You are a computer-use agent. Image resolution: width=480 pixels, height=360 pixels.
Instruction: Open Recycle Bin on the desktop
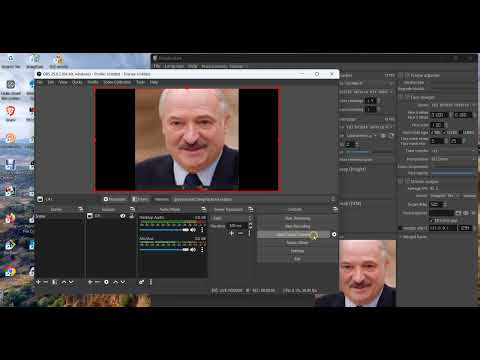(x=11, y=62)
